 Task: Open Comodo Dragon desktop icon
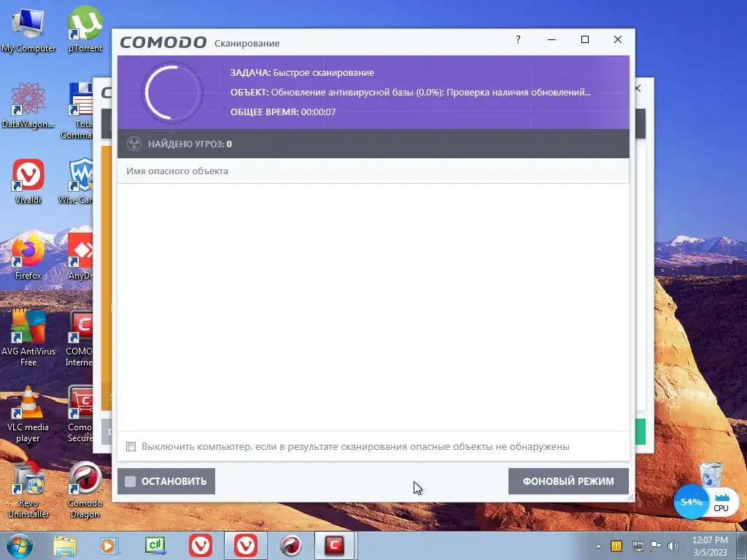click(x=85, y=490)
